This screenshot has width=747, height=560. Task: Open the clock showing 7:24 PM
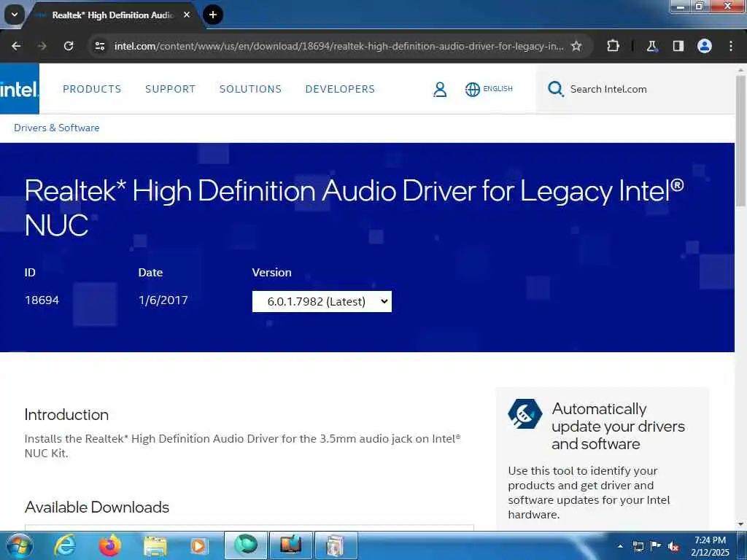(x=710, y=545)
